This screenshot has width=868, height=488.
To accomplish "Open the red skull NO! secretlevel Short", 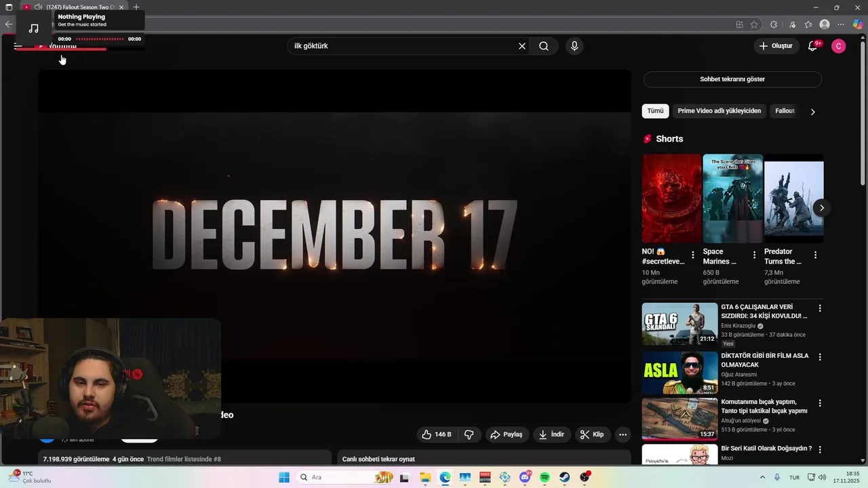I will point(672,199).
